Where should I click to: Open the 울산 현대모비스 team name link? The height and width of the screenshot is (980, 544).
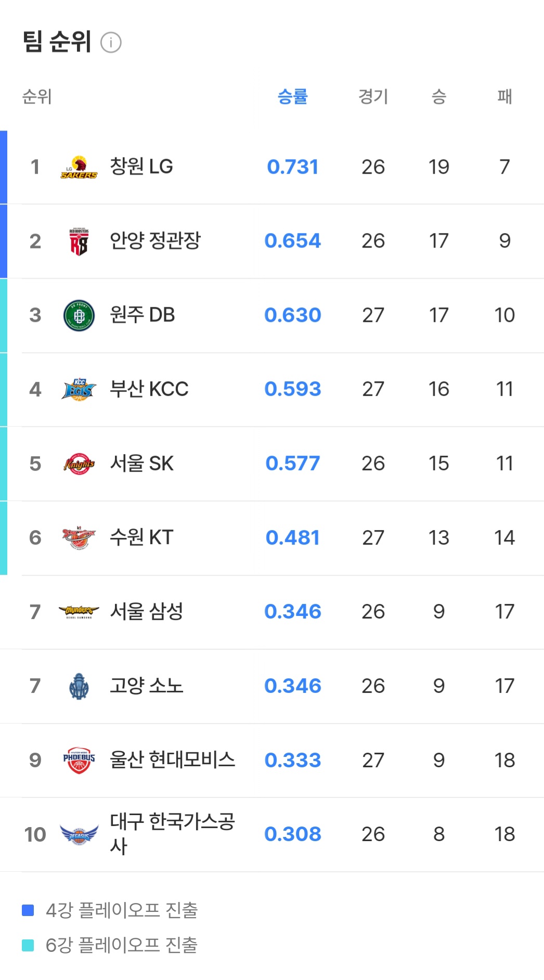click(172, 760)
